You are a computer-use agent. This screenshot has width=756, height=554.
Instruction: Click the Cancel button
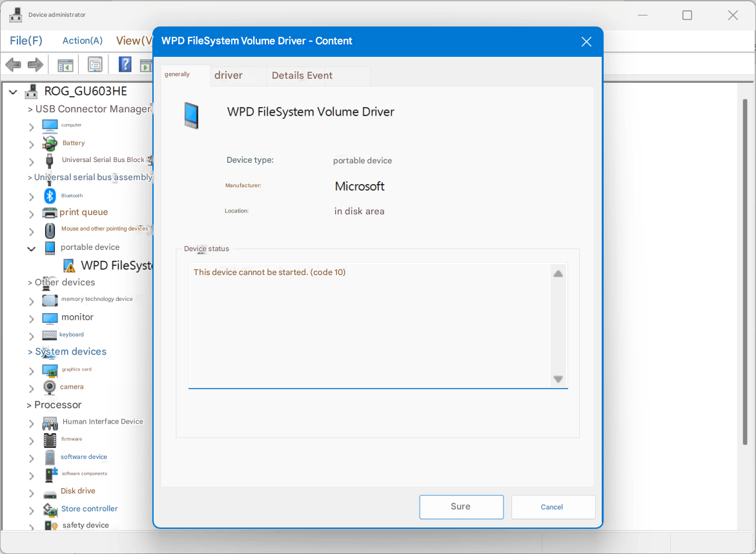(x=553, y=507)
